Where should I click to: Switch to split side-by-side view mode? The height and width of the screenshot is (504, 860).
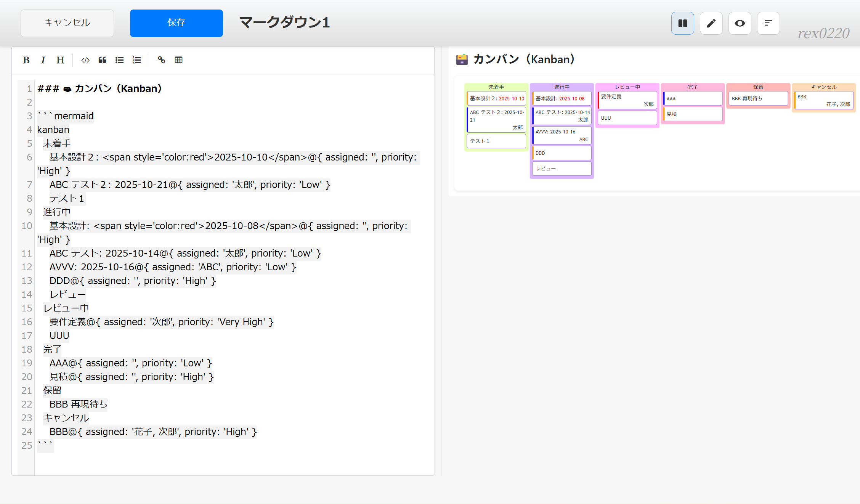tap(682, 23)
